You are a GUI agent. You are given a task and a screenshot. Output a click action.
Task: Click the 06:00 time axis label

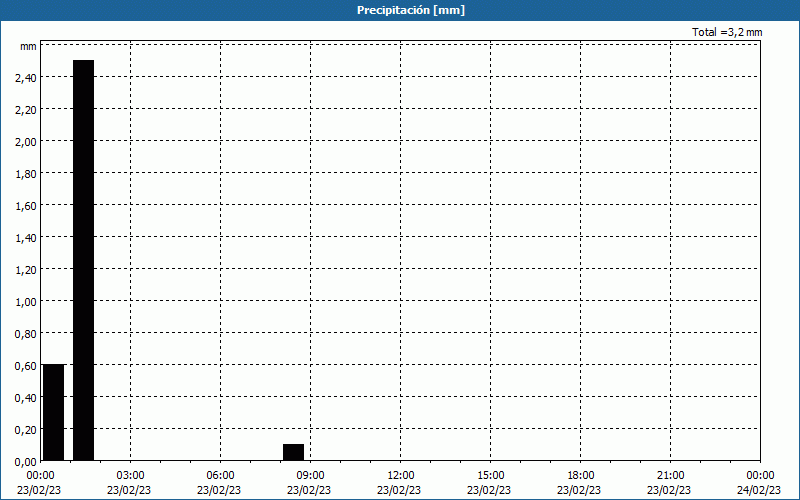220,476
